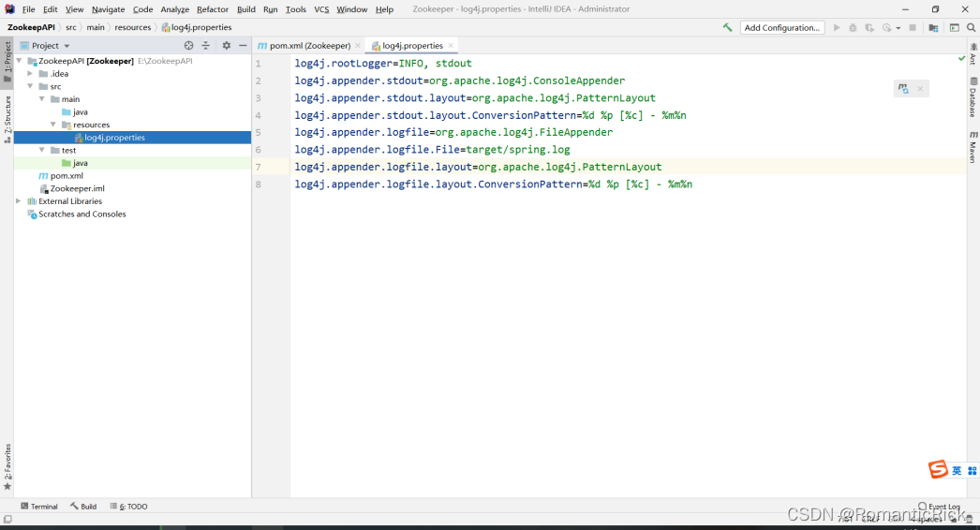This screenshot has height=530, width=980.
Task: Toggle Sogou English input mode
Action: click(x=957, y=471)
